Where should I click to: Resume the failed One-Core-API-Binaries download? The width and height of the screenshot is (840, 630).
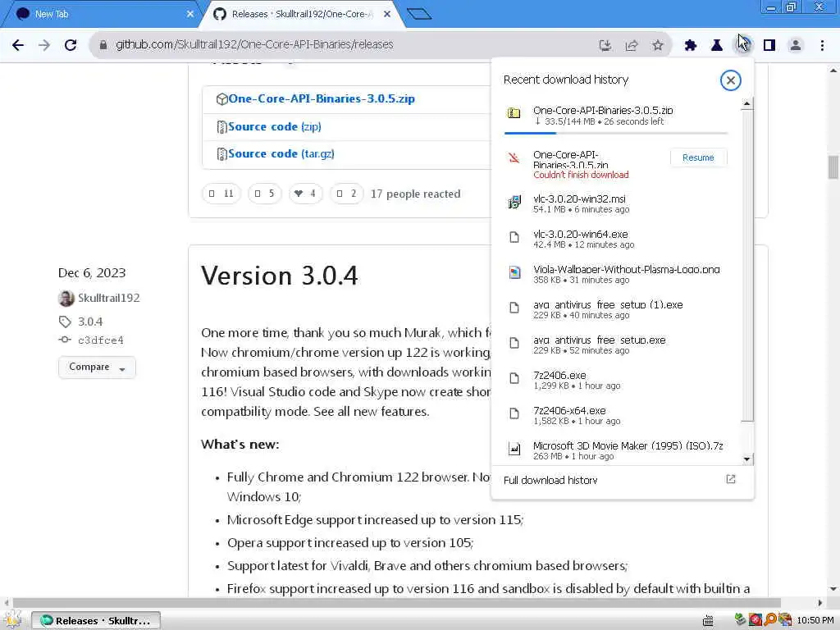click(x=698, y=157)
